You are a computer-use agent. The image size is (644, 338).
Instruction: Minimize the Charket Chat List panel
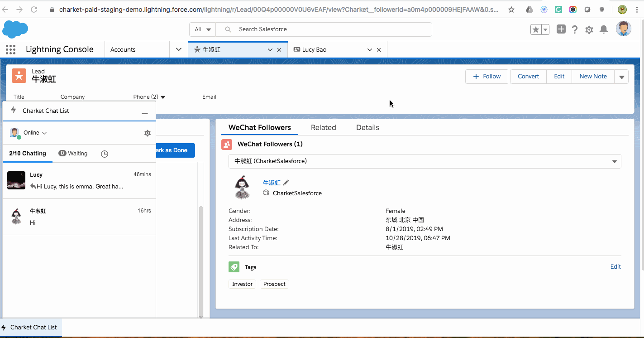[145, 113]
